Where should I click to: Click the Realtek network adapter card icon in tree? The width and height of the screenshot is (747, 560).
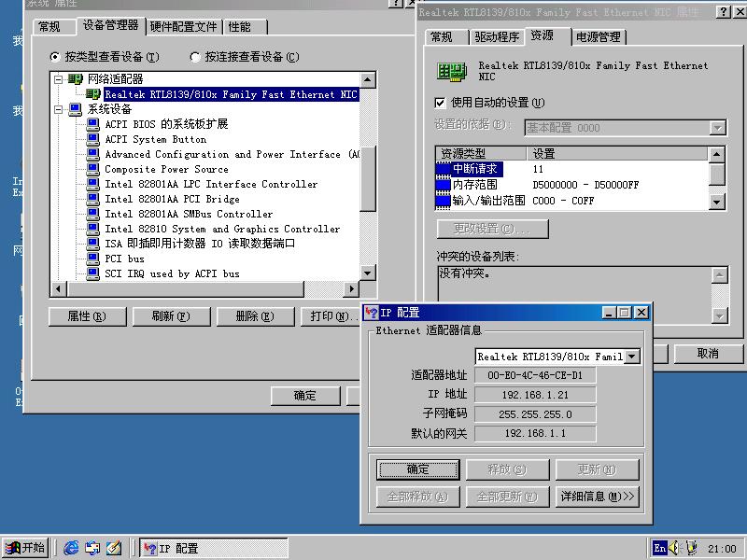tap(93, 94)
